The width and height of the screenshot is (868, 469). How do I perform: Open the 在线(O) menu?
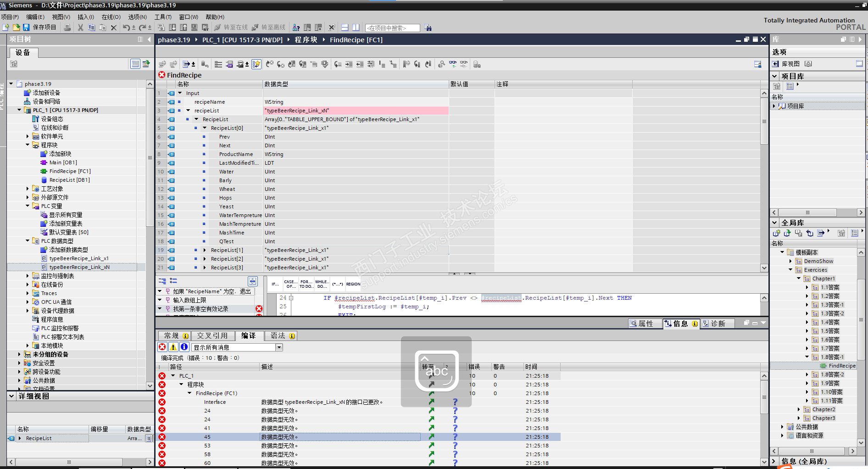(x=111, y=17)
